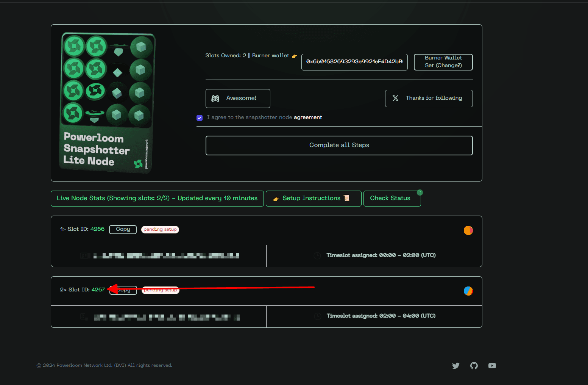
Task: Copy Slot ID 4266
Action: (x=123, y=230)
